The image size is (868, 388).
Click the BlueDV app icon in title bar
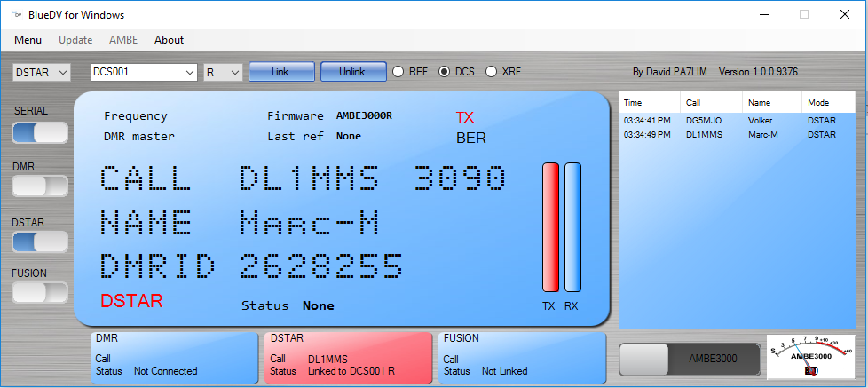(x=15, y=14)
